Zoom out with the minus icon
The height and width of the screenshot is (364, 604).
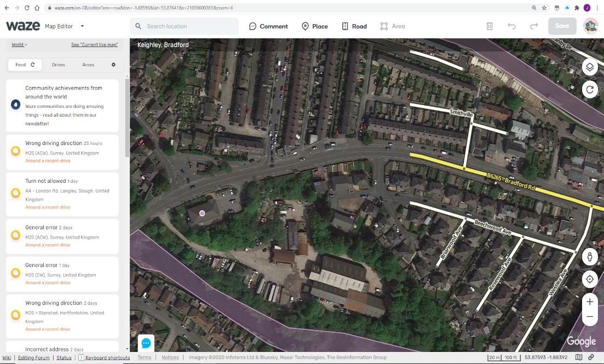pos(589,317)
